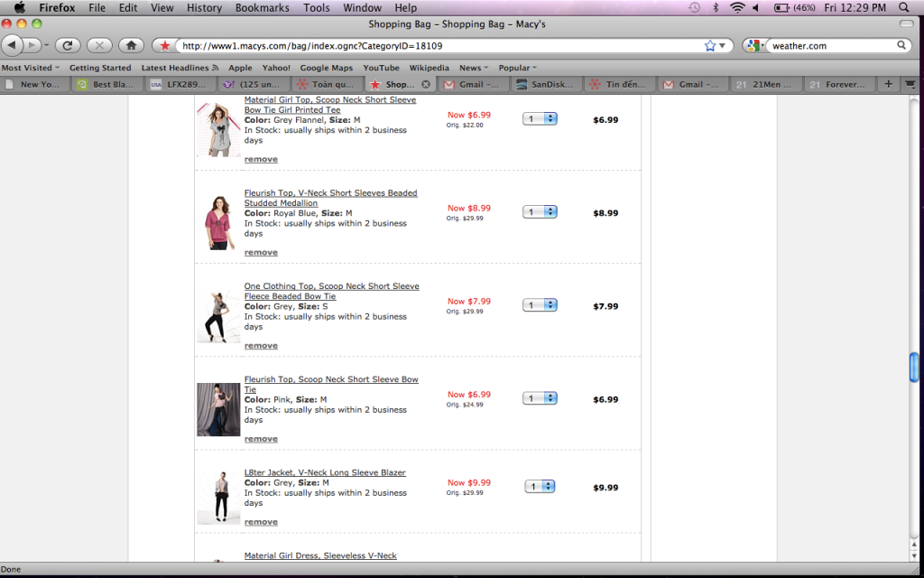924x578 pixels.
Task: Open a new tab with the plus button
Action: click(x=888, y=84)
